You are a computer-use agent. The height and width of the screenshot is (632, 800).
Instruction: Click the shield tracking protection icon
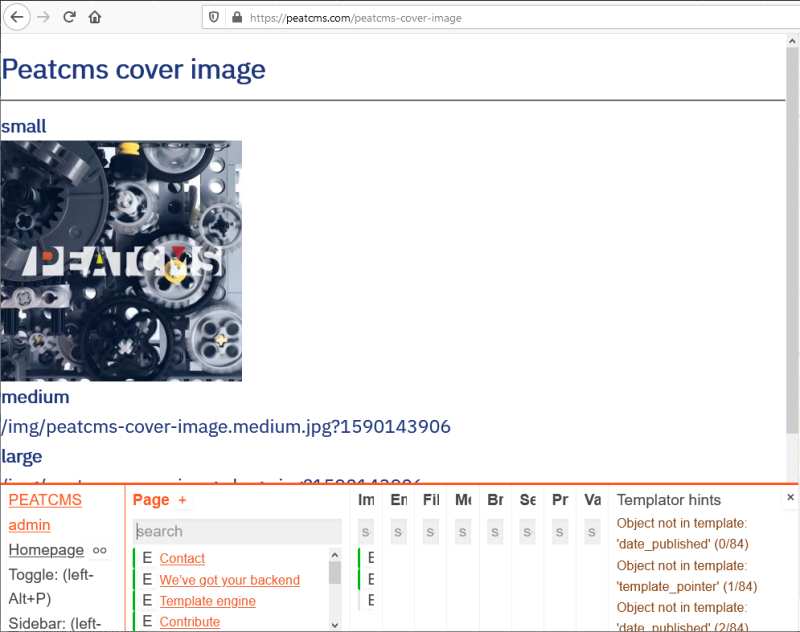click(x=214, y=17)
